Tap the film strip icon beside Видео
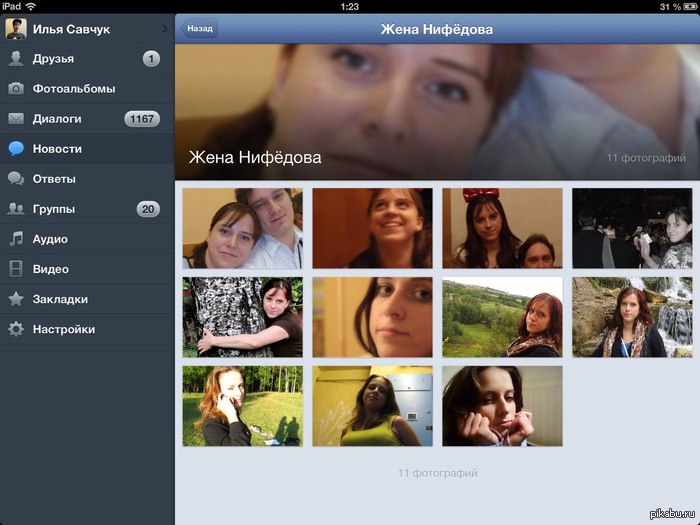This screenshot has width=700, height=525. coord(16,269)
